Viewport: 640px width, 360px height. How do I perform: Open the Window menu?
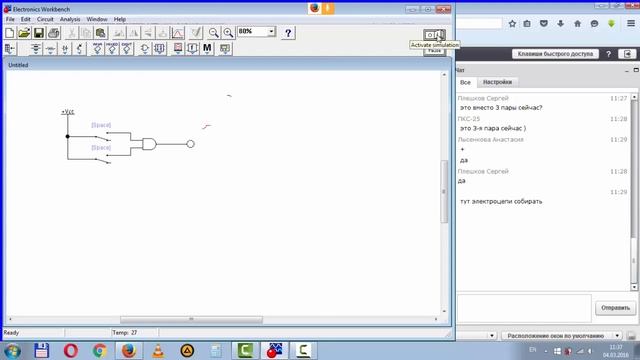[x=97, y=19]
